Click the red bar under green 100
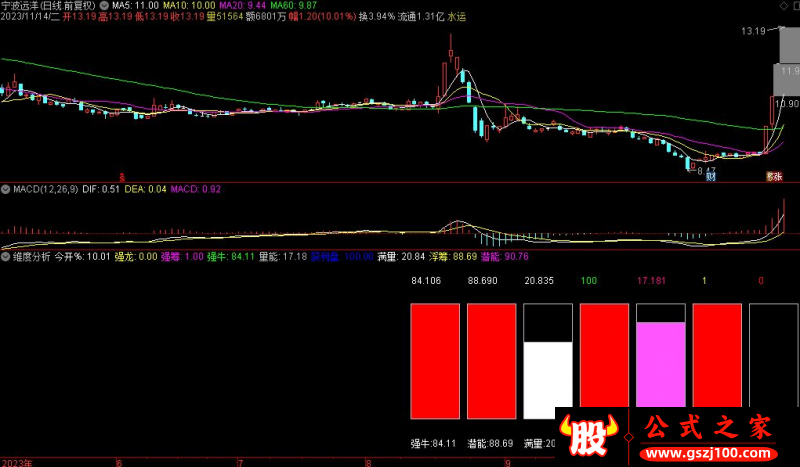Screen dimensions: 800x467 (604, 356)
